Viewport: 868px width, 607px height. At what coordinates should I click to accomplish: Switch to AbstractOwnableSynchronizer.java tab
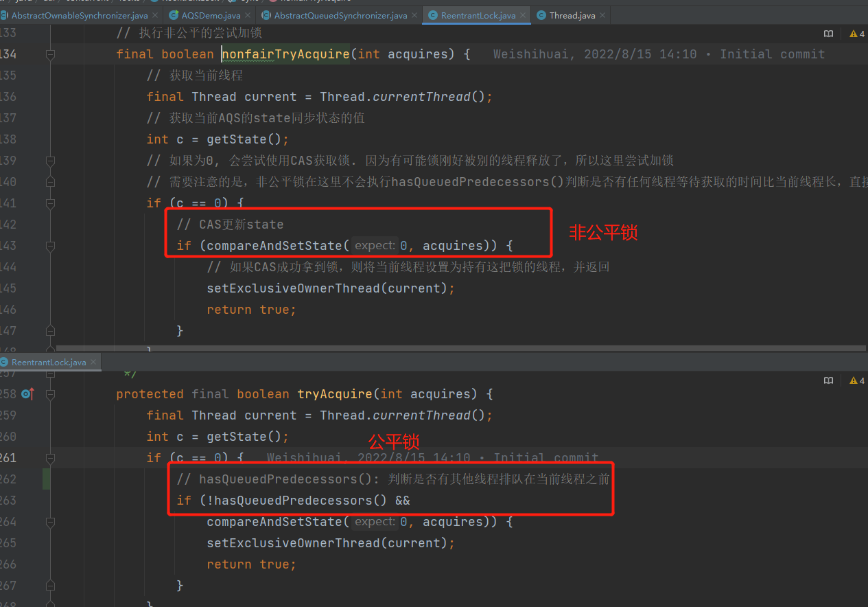point(79,15)
